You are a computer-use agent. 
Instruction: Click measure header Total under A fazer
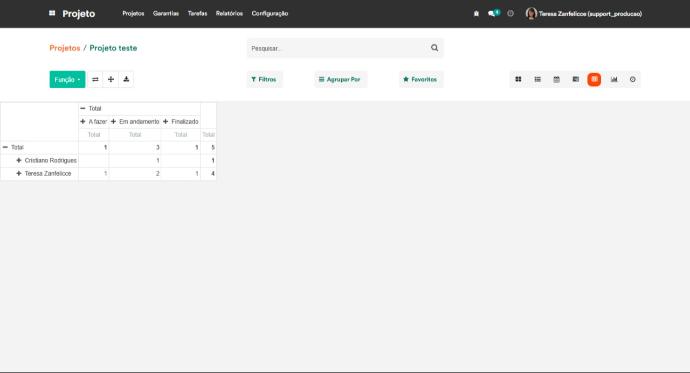point(94,135)
